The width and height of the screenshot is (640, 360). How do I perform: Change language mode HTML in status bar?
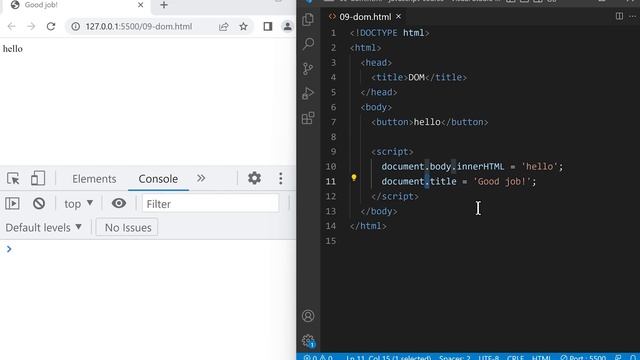(541, 357)
